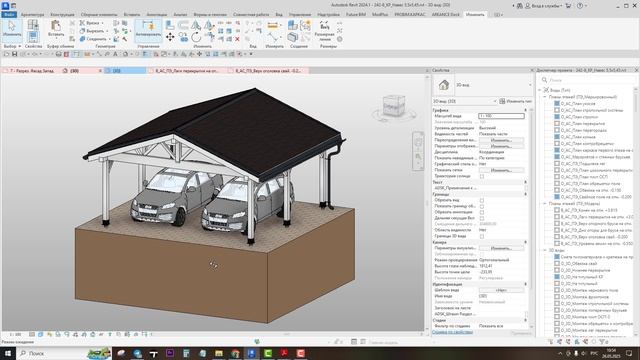
Task: Click the red X delete icon
Action: click(237, 39)
